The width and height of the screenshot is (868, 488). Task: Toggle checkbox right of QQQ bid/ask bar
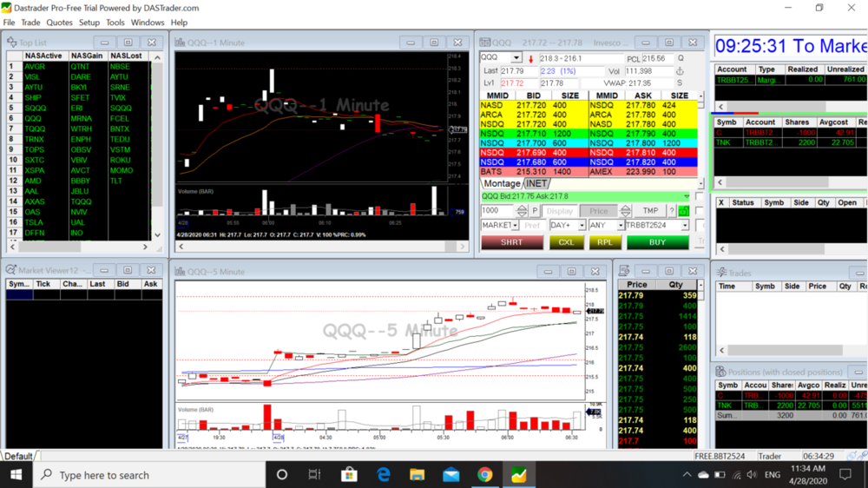700,197
